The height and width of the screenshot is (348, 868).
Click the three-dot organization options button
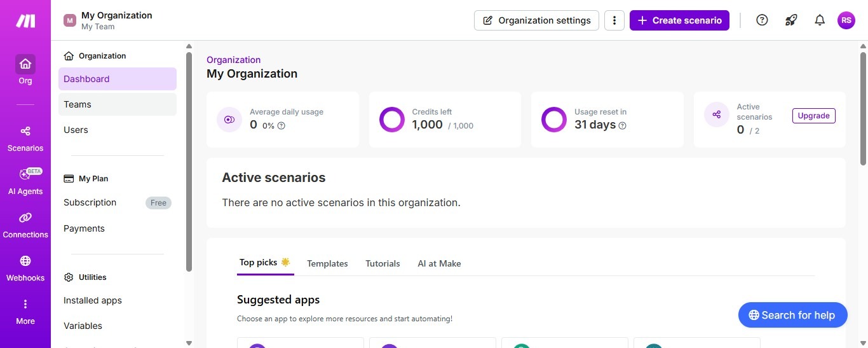tap(614, 20)
